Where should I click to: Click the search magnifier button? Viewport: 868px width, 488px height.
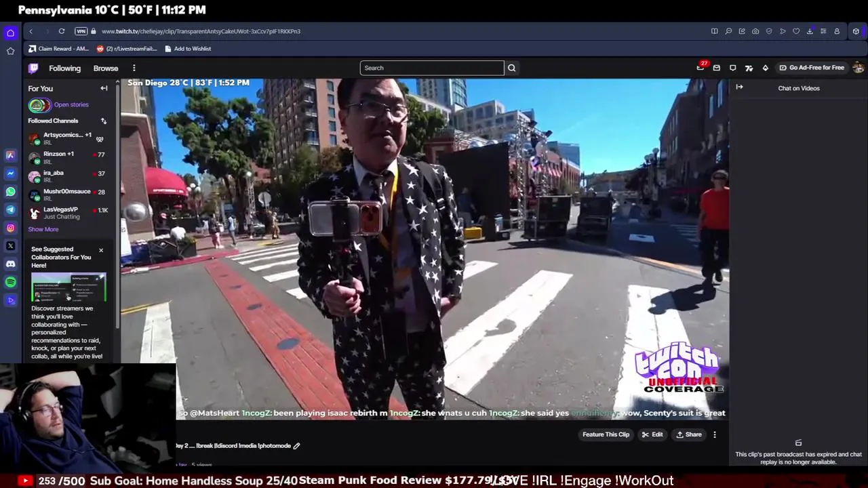(x=512, y=68)
